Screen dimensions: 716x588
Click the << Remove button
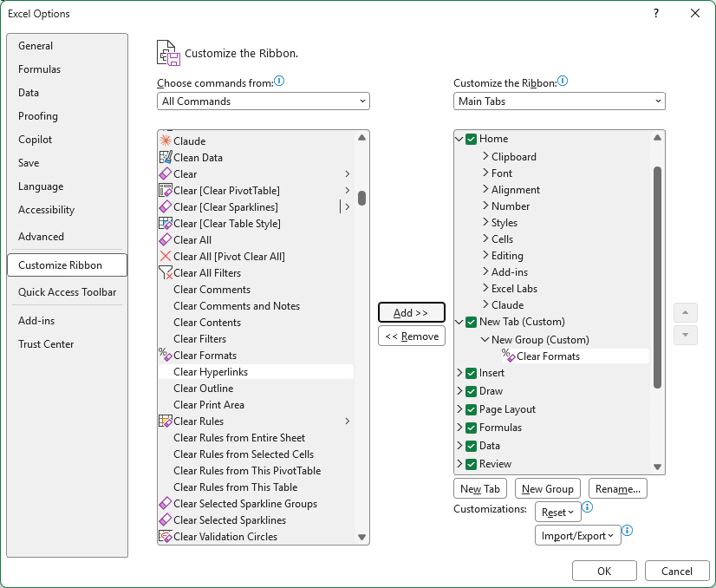411,336
